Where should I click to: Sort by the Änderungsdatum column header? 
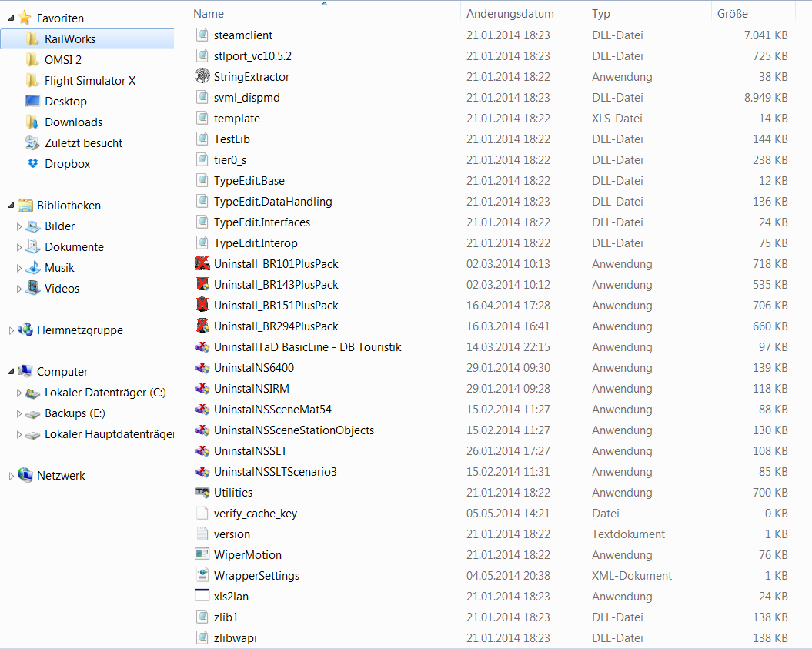510,13
